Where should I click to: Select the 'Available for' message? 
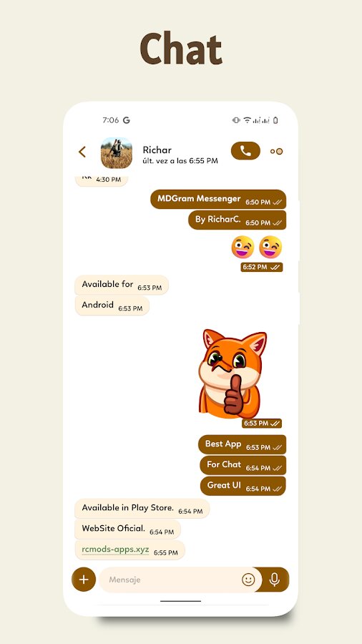pyautogui.click(x=122, y=285)
